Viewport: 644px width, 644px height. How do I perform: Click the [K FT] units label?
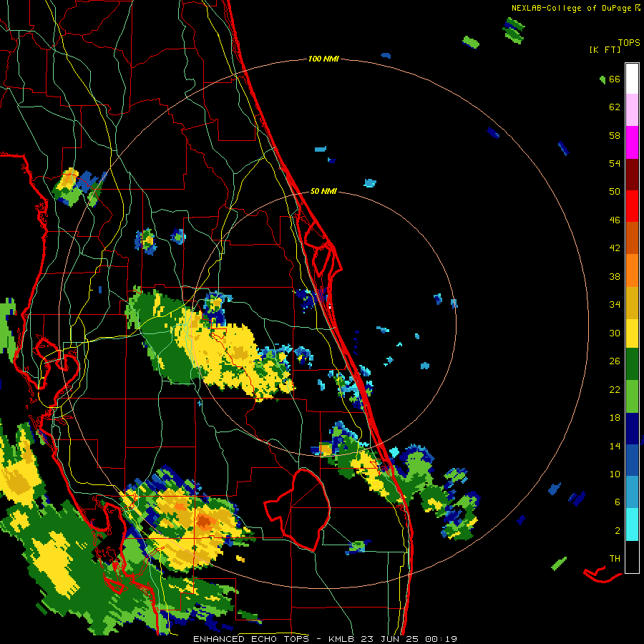click(x=605, y=50)
